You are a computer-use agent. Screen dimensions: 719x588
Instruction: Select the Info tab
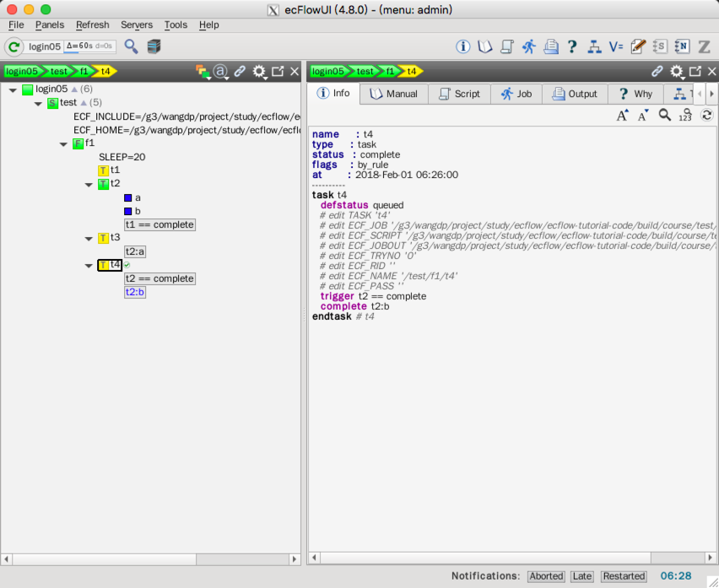point(333,94)
